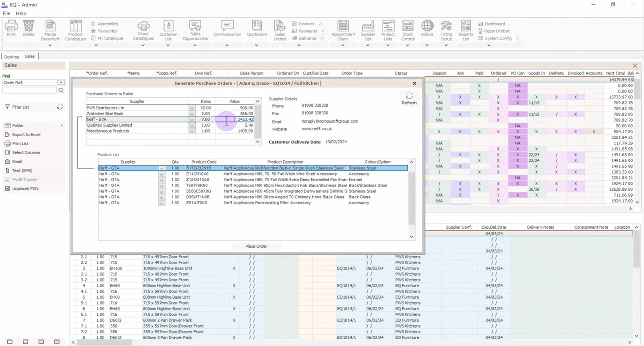Open Waterline Blue Book supplier dropdown
Viewport: 644px width, 346px height.
(x=192, y=114)
